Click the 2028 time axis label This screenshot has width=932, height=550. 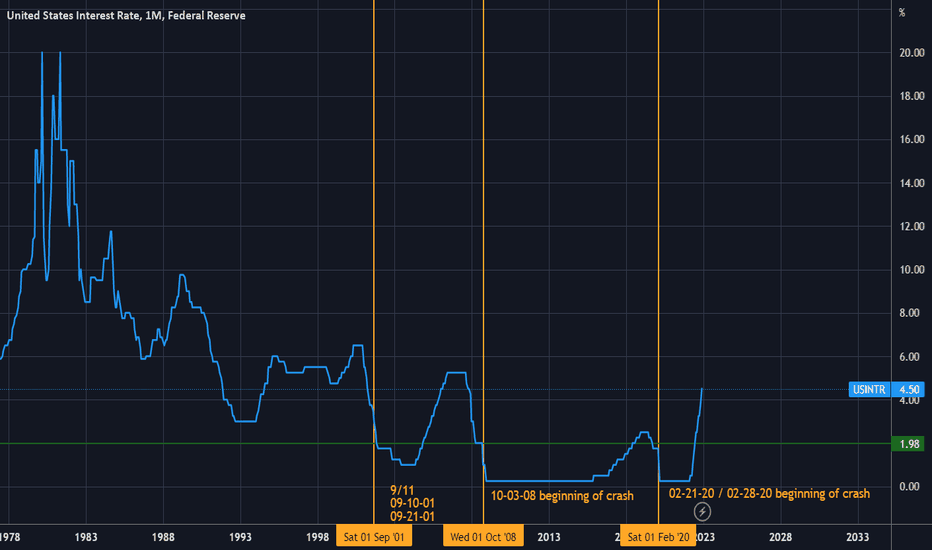pos(780,537)
